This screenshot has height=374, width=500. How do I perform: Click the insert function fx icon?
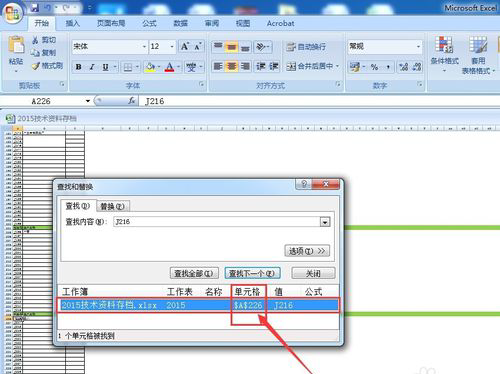132,101
